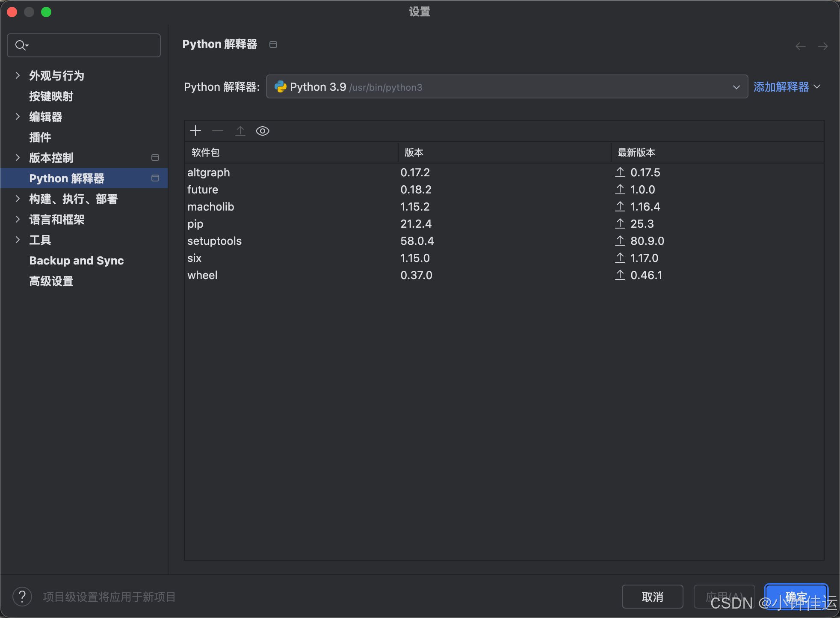The image size is (840, 618).
Task: Click the 取消 button
Action: (x=652, y=597)
